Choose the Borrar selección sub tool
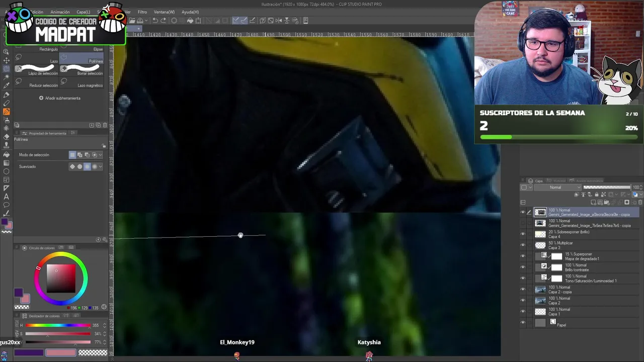The image size is (644, 362). coord(82,71)
